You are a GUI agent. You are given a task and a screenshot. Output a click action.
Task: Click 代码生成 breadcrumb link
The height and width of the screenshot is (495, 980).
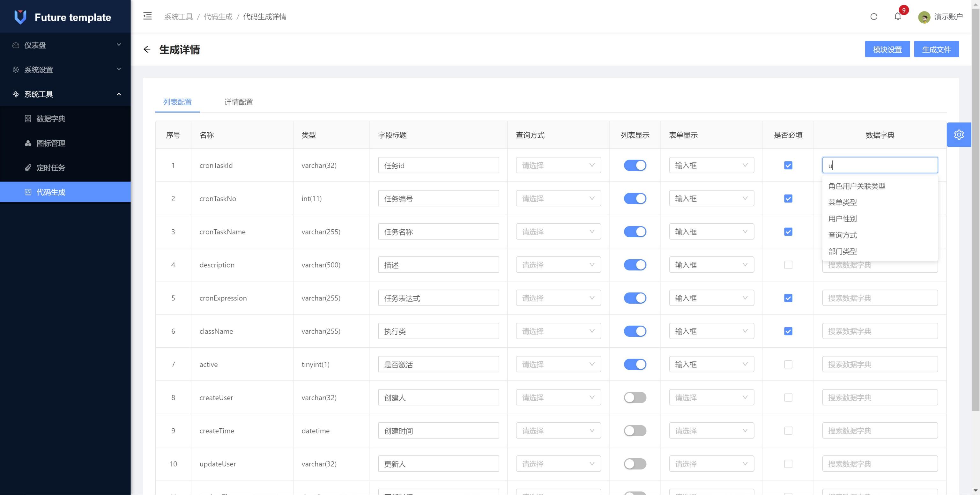(x=218, y=17)
